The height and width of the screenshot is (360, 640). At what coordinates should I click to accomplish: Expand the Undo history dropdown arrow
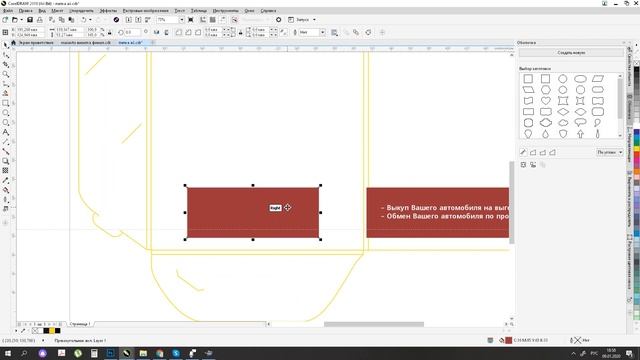[x=91, y=20]
